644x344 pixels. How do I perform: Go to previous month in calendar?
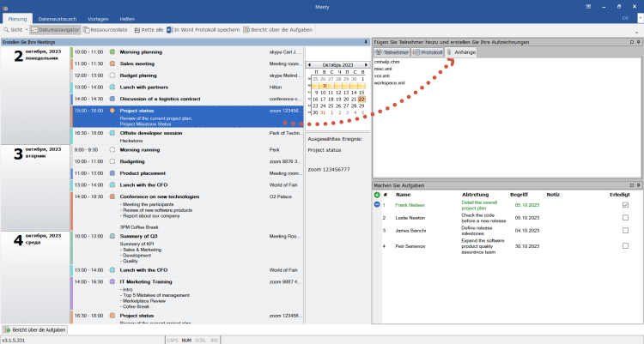309,65
